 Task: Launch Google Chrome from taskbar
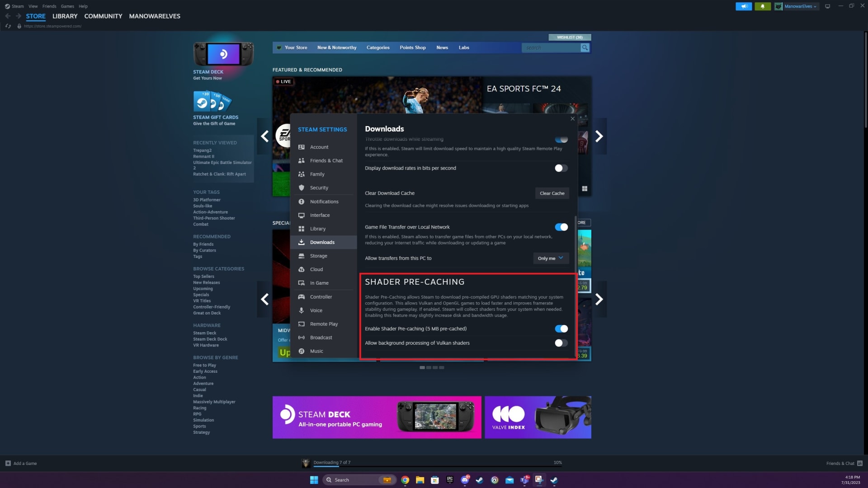click(x=405, y=480)
